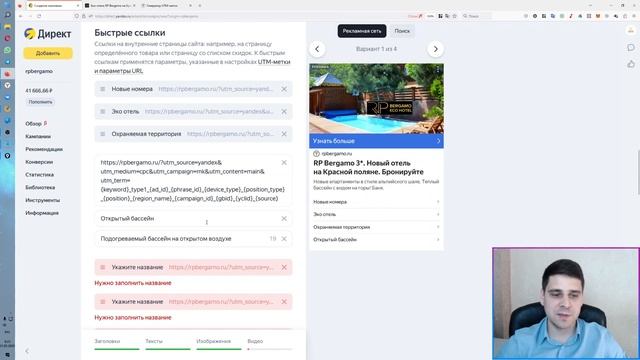
Task: Click the 'rpbergamo.ru' domain in ad preview
Action: click(x=336, y=153)
